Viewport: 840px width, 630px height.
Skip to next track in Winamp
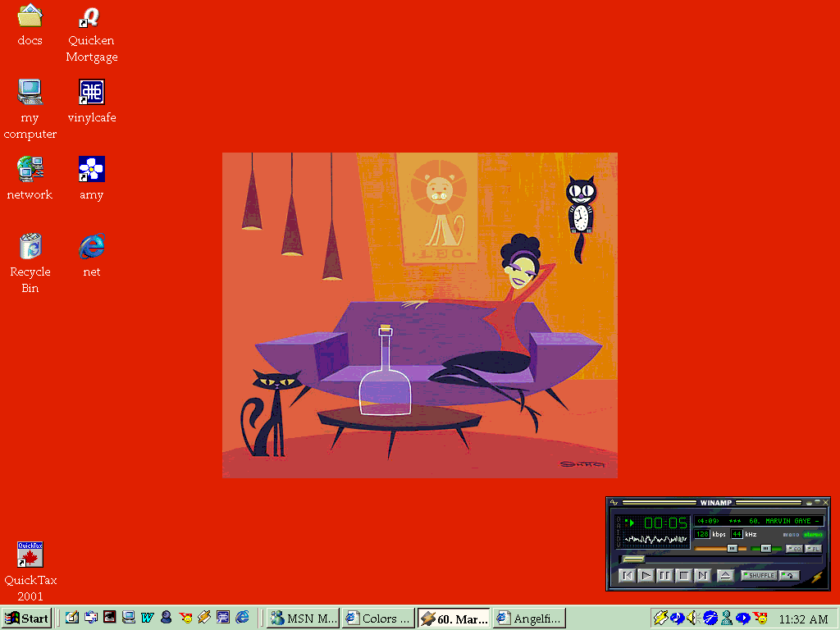702,575
